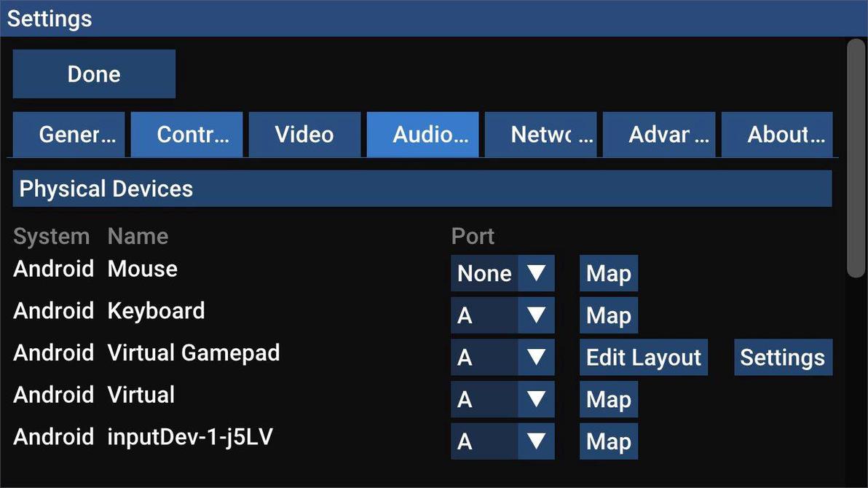Switch to the Video tab

click(x=304, y=134)
